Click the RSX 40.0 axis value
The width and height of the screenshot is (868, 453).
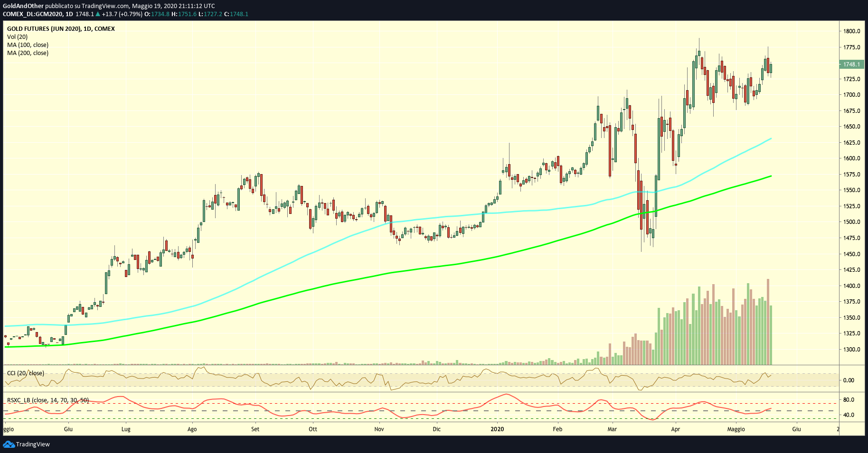pyautogui.click(x=849, y=415)
